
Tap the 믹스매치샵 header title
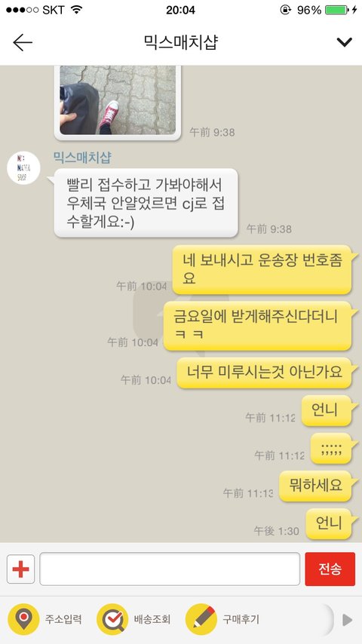(181, 42)
